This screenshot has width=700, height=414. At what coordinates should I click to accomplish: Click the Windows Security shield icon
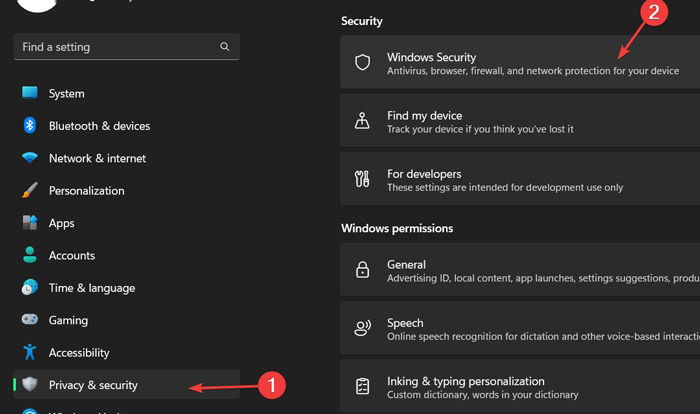[362, 63]
